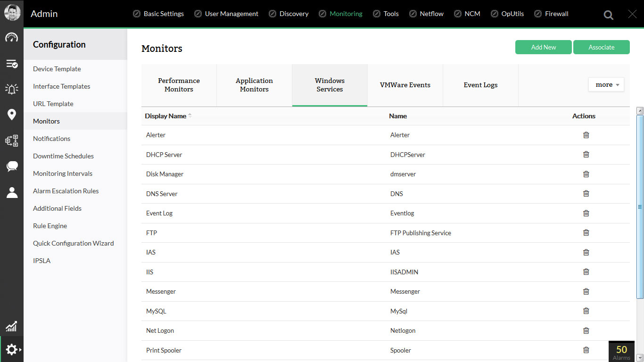Open the inventory list icon in sidebar
The image size is (644, 362).
pyautogui.click(x=11, y=64)
